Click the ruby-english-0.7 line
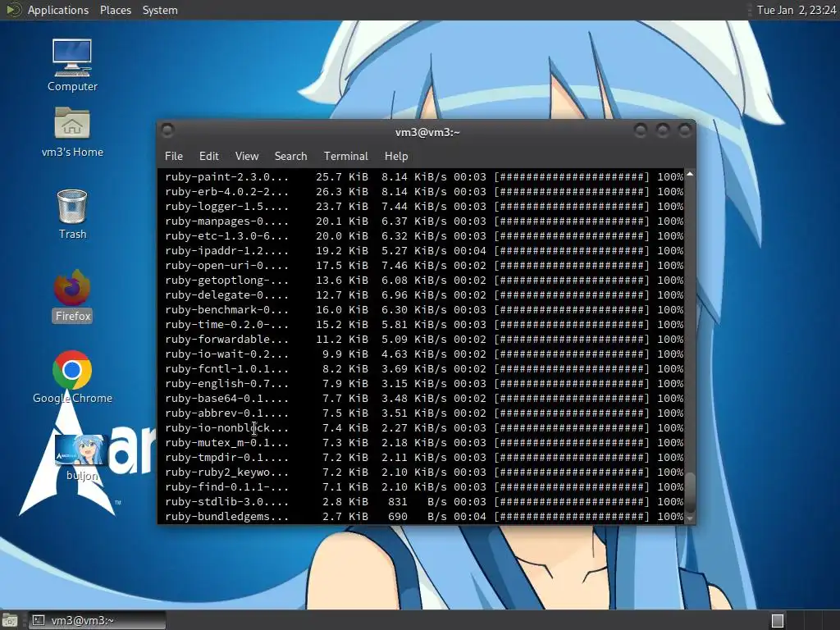 click(424, 384)
